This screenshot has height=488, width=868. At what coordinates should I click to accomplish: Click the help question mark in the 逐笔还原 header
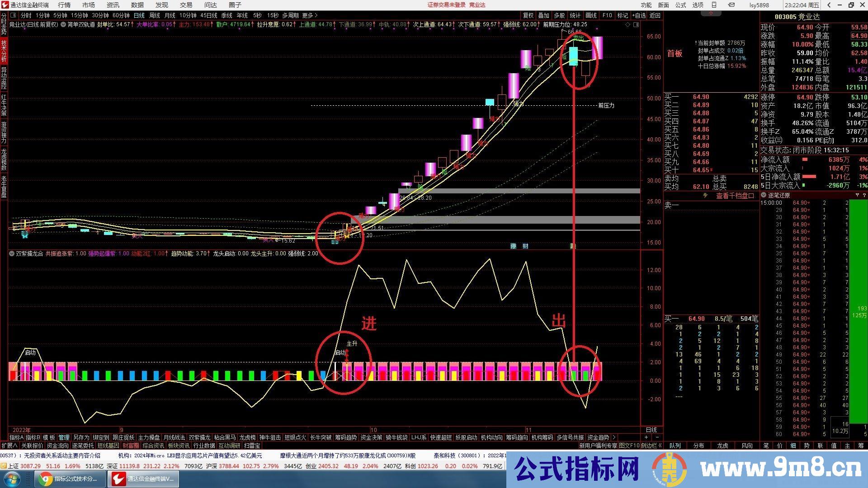click(864, 195)
